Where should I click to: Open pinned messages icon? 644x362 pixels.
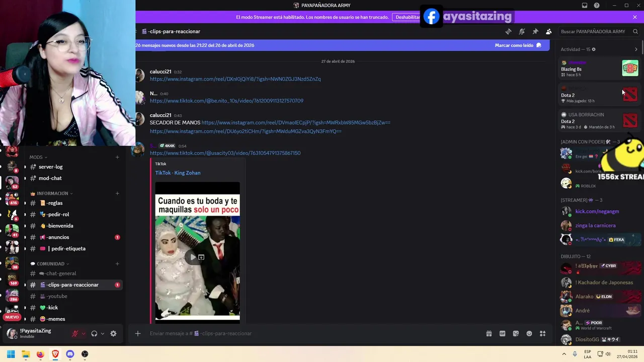[x=535, y=31]
